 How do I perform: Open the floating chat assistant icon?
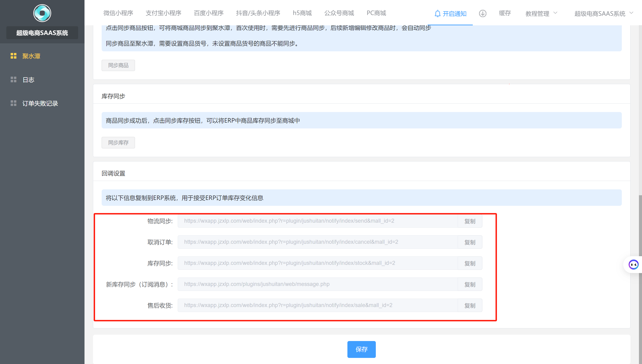coord(633,264)
